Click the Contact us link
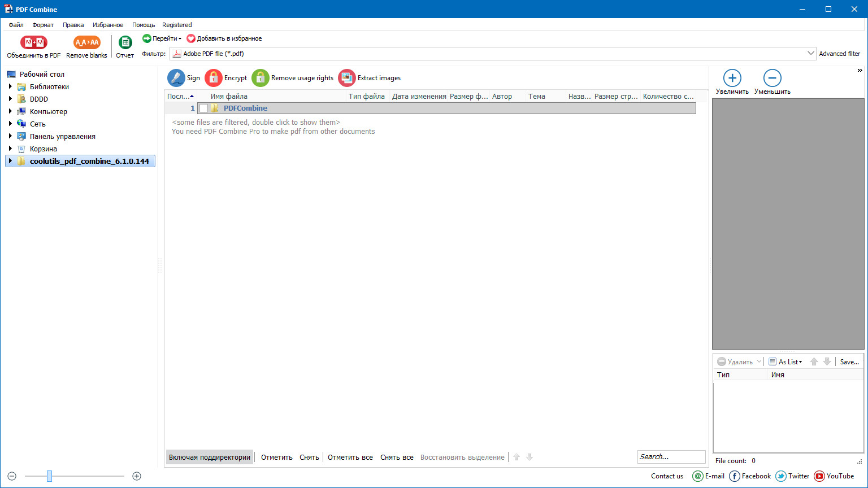This screenshot has width=868, height=488. tap(667, 476)
